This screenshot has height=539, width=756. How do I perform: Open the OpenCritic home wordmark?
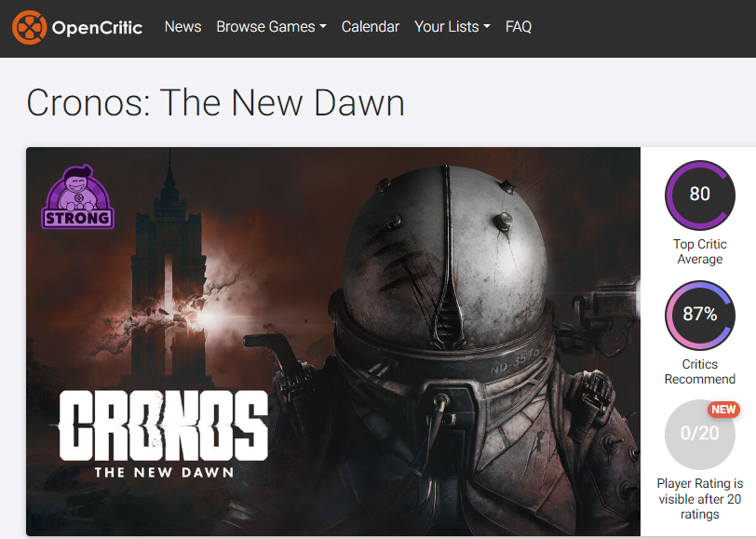[97, 28]
